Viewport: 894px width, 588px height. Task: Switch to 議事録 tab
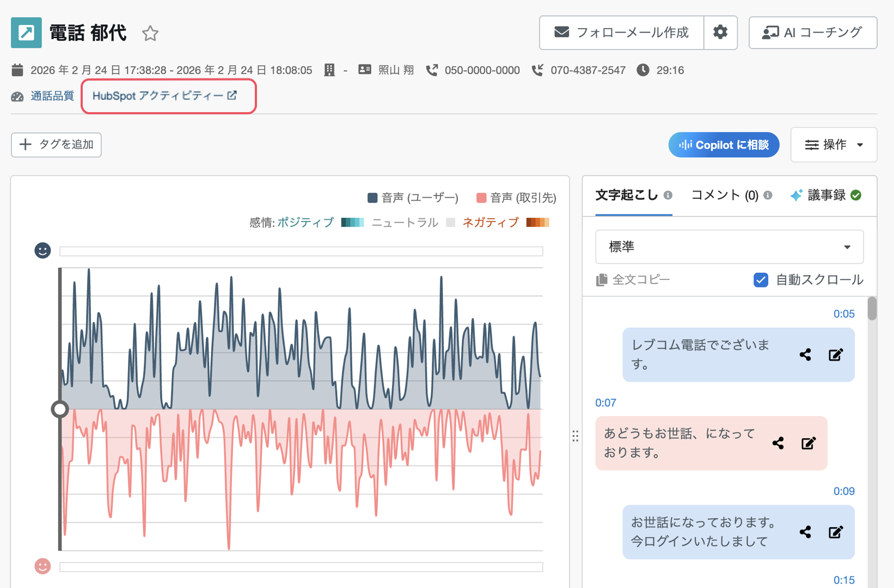tap(826, 195)
